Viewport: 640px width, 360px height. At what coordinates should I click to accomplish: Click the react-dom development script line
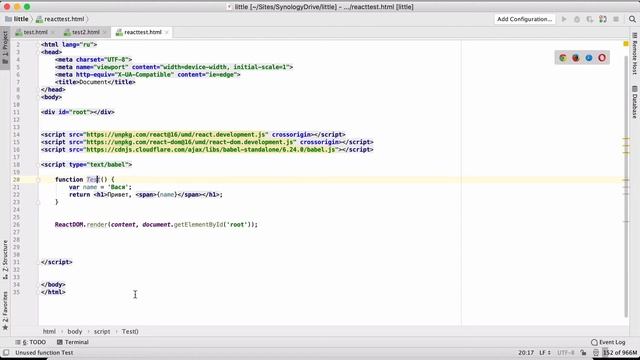coord(207,142)
